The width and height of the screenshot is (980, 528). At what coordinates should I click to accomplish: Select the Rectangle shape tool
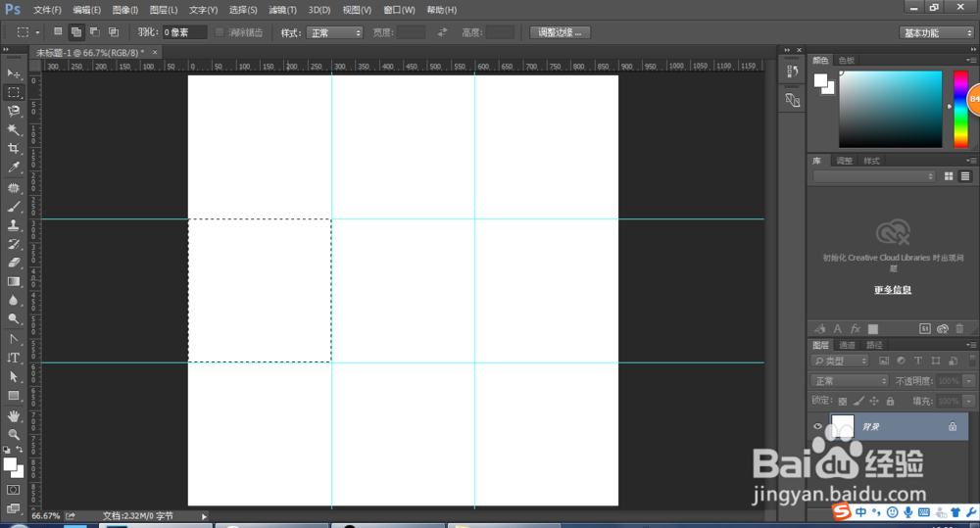(13, 396)
